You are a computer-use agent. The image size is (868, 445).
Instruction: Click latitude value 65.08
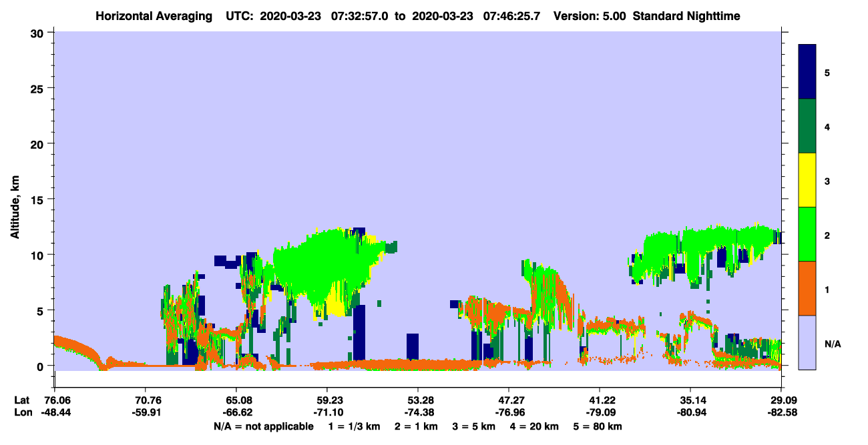click(x=236, y=401)
